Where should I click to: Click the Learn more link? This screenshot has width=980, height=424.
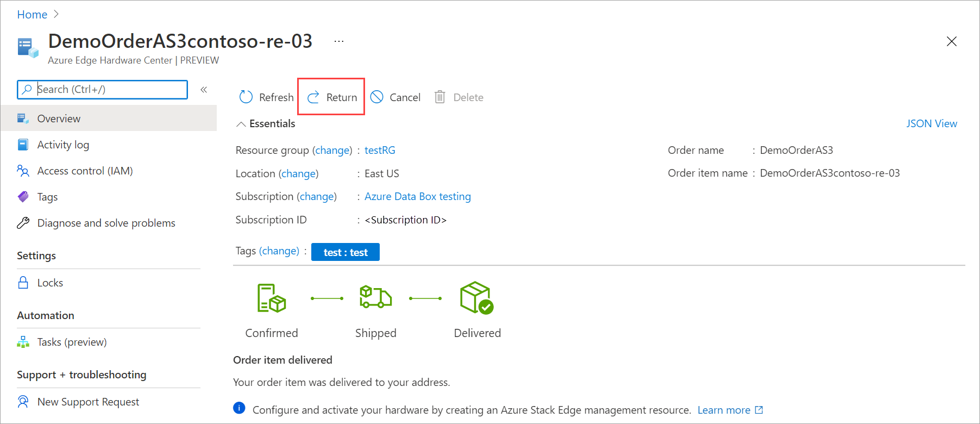tap(724, 410)
